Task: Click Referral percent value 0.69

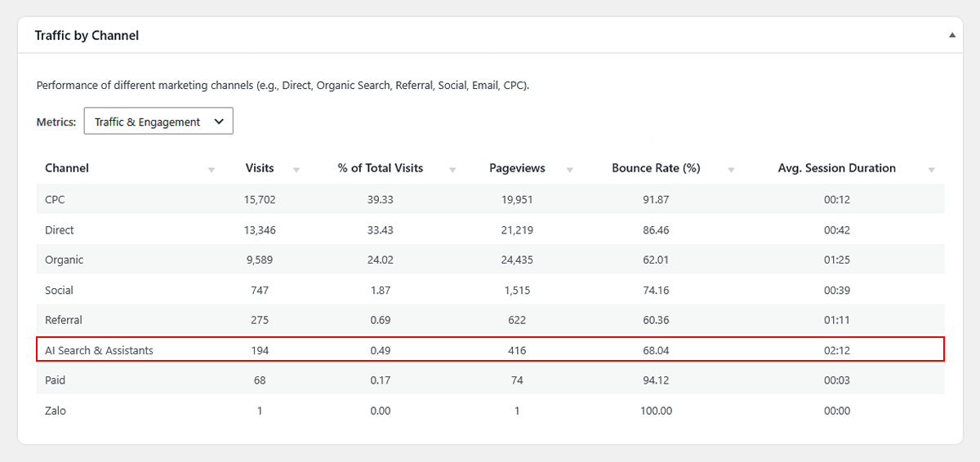Action: (x=381, y=320)
